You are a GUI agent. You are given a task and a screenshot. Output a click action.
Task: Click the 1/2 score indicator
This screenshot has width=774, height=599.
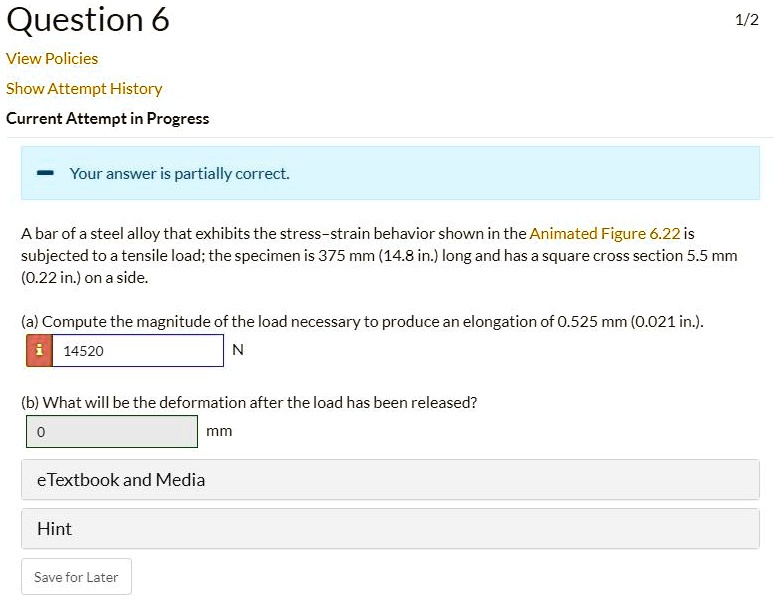point(746,21)
